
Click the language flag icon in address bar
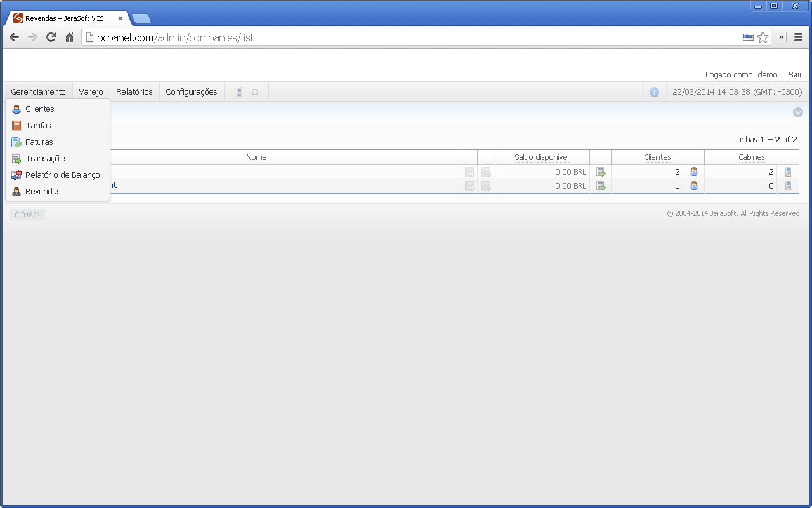point(749,37)
